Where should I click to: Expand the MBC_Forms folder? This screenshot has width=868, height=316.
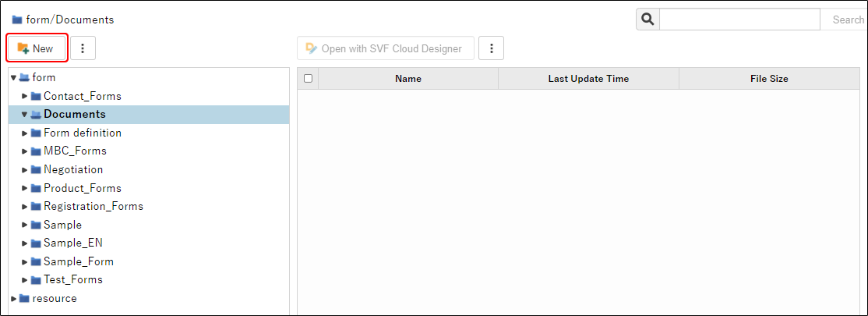24,151
